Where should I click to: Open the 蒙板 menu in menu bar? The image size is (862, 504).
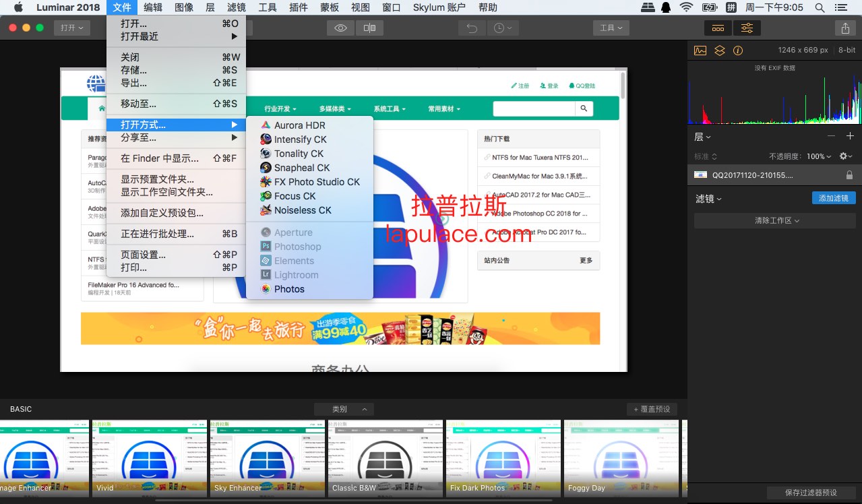coord(330,7)
